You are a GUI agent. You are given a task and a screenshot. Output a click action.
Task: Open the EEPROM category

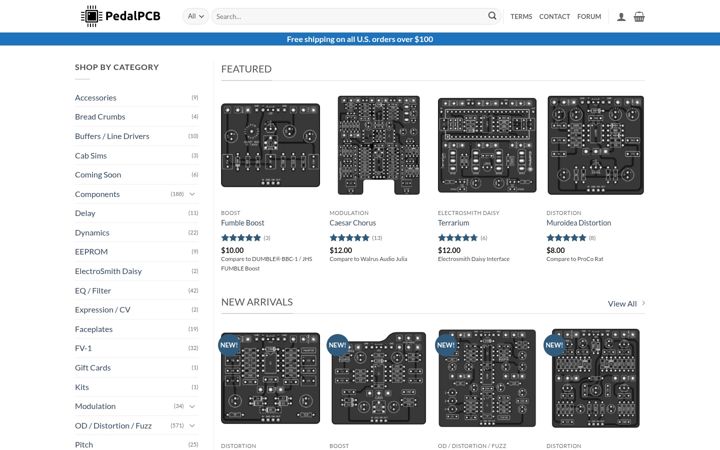tap(91, 252)
